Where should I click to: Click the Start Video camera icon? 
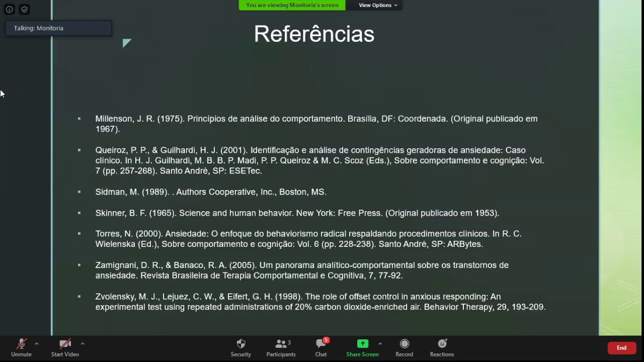[65, 344]
